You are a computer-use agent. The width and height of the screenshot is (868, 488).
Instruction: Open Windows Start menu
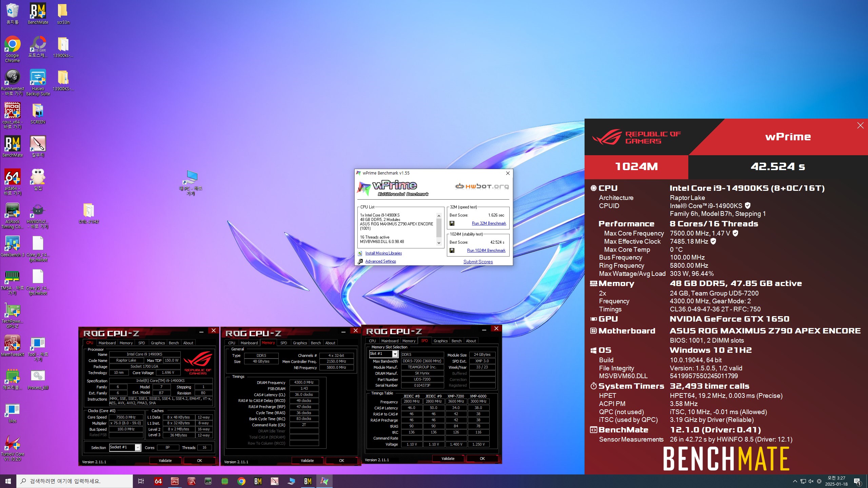[x=8, y=481]
